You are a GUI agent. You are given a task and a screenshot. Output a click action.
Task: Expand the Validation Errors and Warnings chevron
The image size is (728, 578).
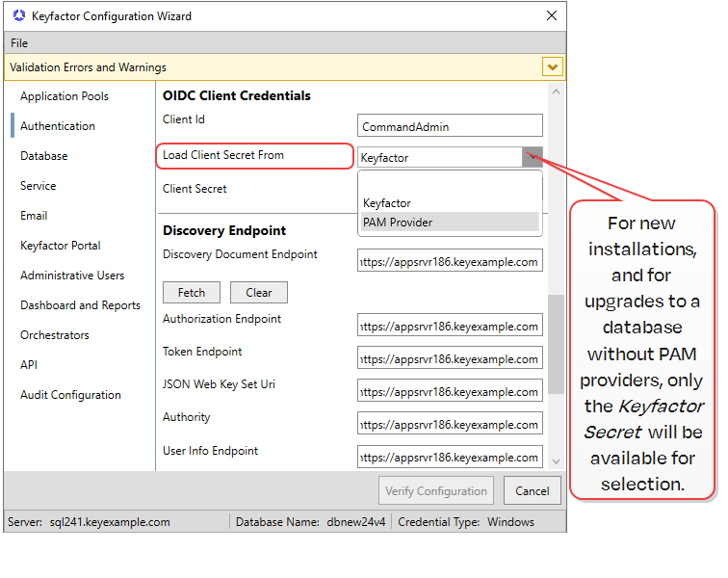[x=552, y=67]
